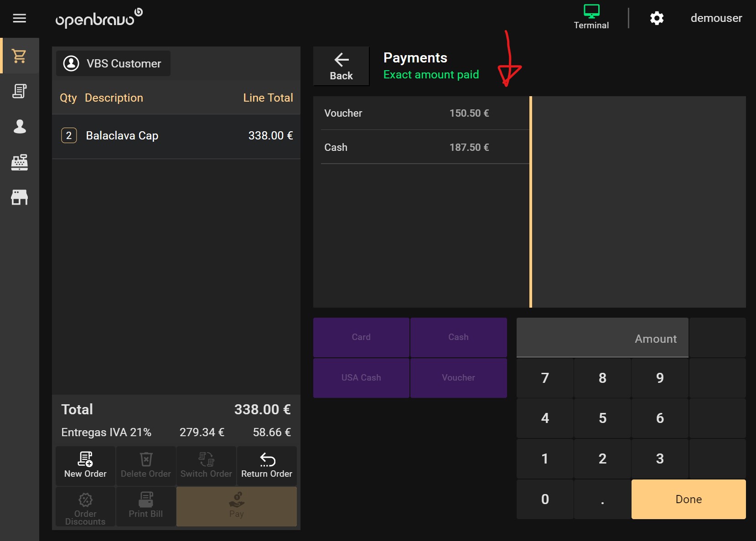The width and height of the screenshot is (756, 541).
Task: Select the shopping cart sidebar icon
Action: click(19, 56)
